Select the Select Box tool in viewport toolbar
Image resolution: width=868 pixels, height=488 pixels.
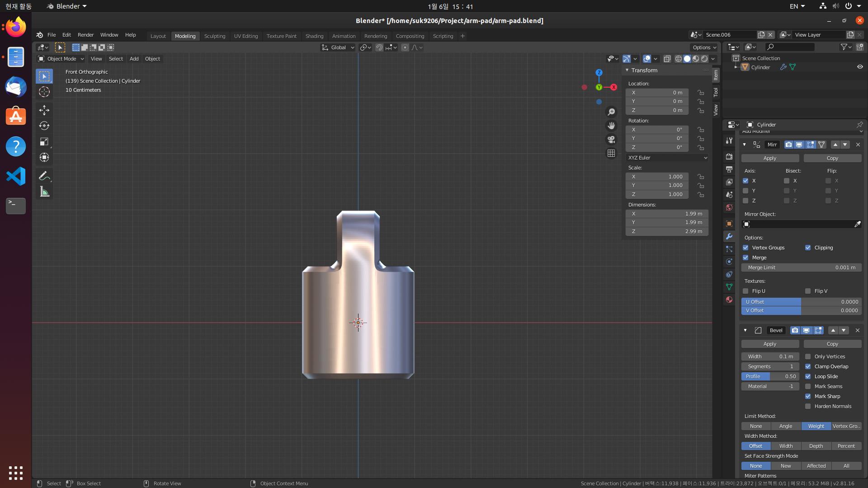coord(44,76)
